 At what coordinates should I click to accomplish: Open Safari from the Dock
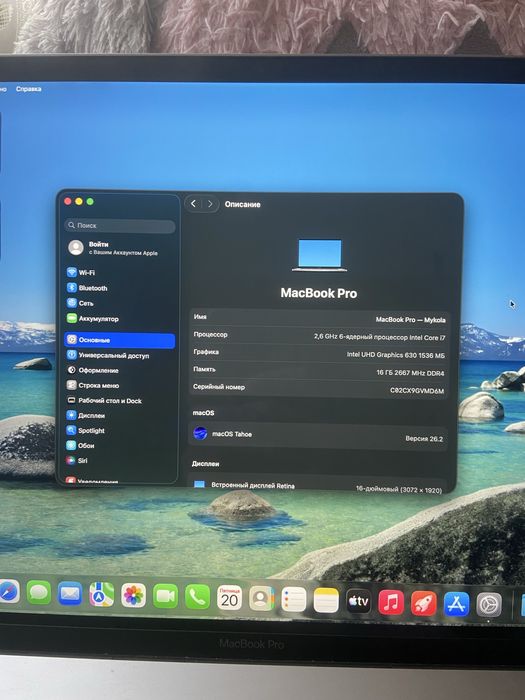pyautogui.click(x=9, y=592)
